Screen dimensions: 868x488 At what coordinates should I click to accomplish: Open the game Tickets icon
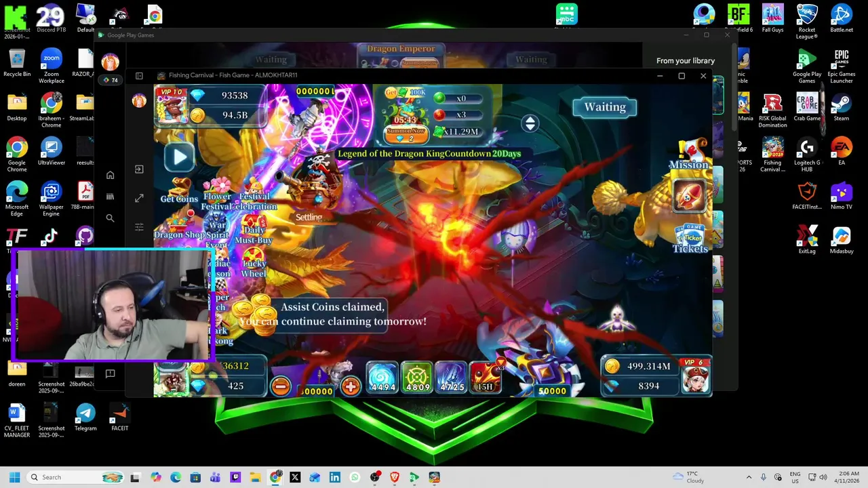690,239
